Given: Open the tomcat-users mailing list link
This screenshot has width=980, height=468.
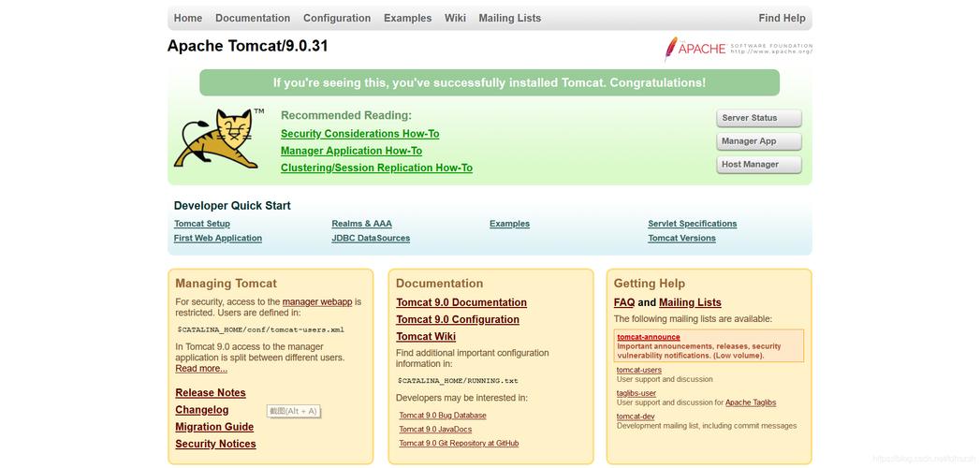Looking at the screenshot, I should click(639, 370).
